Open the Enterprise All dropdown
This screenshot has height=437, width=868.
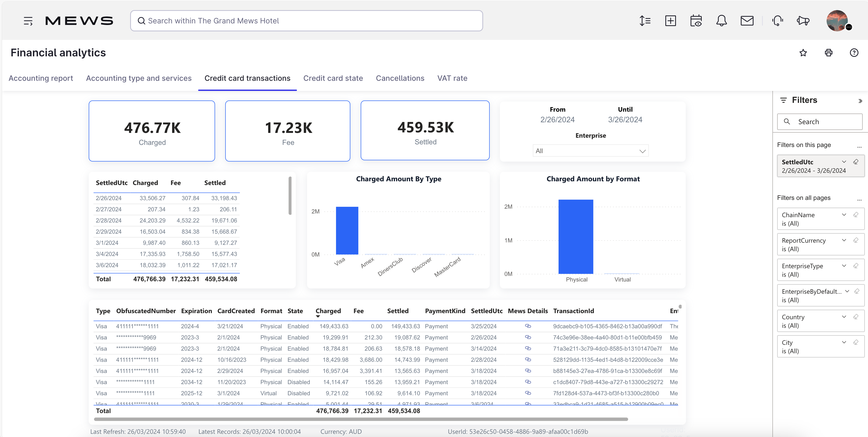[591, 151]
